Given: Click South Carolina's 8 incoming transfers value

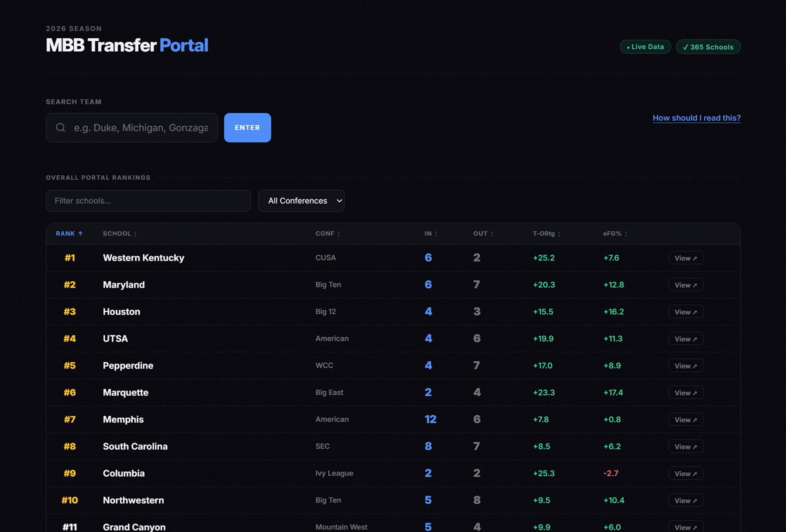Looking at the screenshot, I should pyautogui.click(x=428, y=446).
